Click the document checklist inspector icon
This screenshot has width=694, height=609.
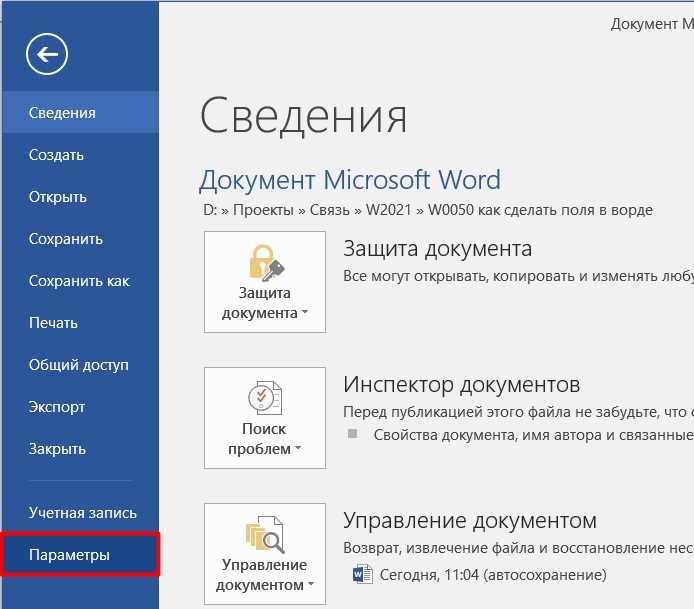coord(265,398)
